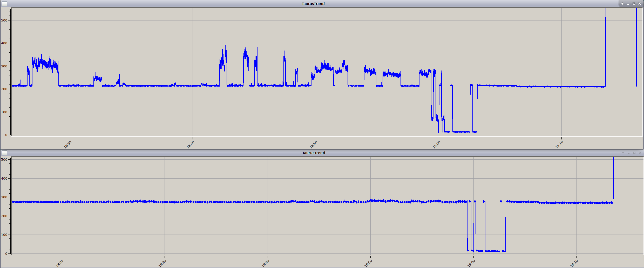Maximize the top TaurusTrend window
Viewport: 644px width, 268px height.
634,4
